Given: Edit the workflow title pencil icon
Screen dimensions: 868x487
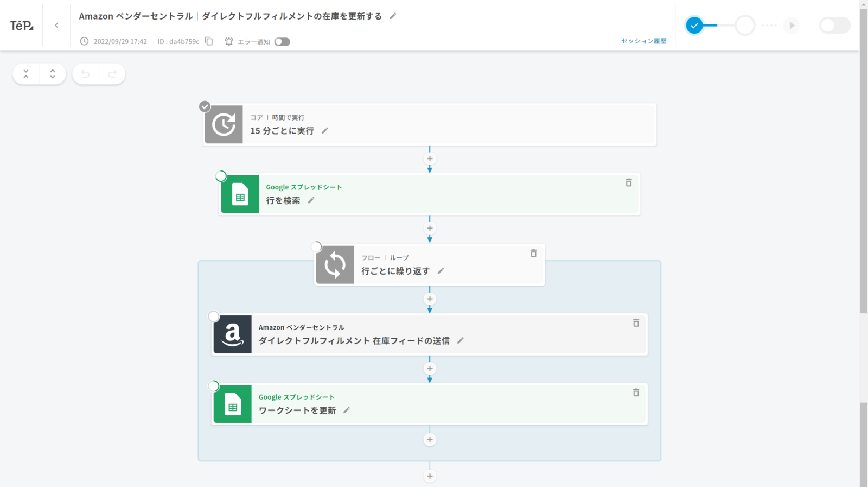Looking at the screenshot, I should tap(393, 16).
